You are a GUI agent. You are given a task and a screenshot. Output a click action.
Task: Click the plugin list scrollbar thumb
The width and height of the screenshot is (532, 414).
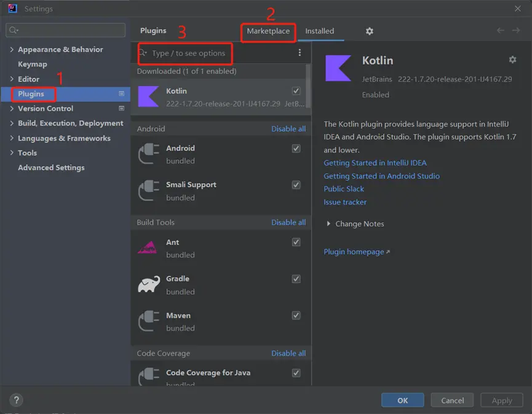[308, 86]
